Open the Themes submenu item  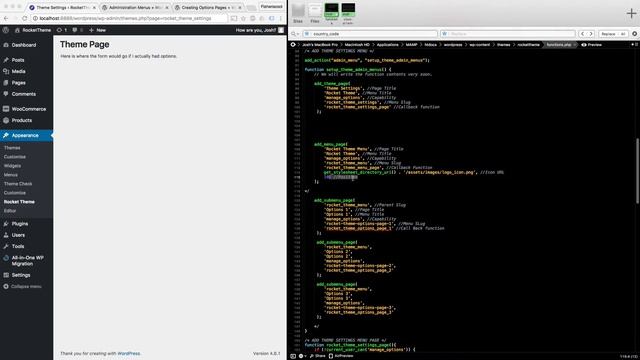pyautogui.click(x=12, y=148)
